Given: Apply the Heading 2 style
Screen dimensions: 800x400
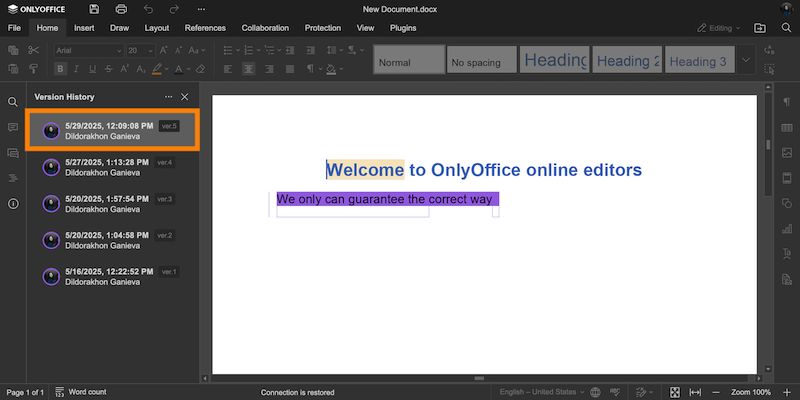Looking at the screenshot, I should click(627, 61).
